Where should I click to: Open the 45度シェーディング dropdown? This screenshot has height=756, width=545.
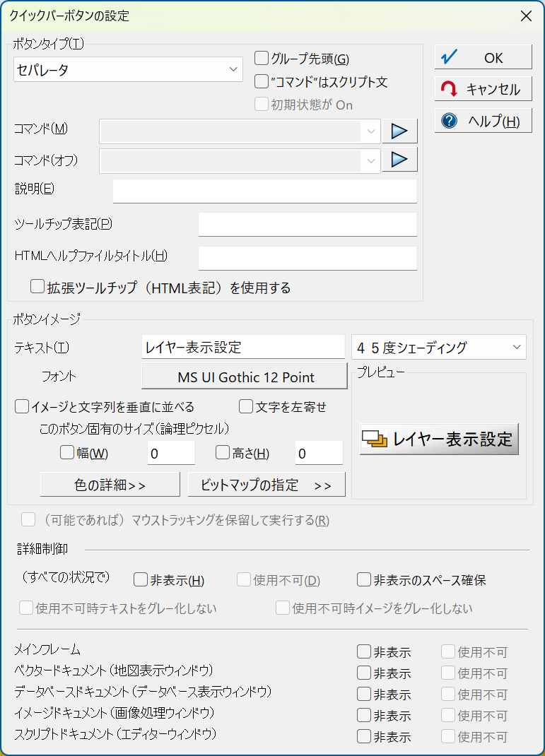(x=439, y=347)
